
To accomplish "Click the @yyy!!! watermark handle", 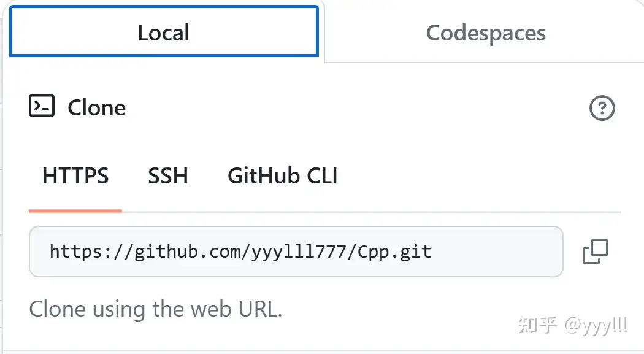I will (596, 326).
